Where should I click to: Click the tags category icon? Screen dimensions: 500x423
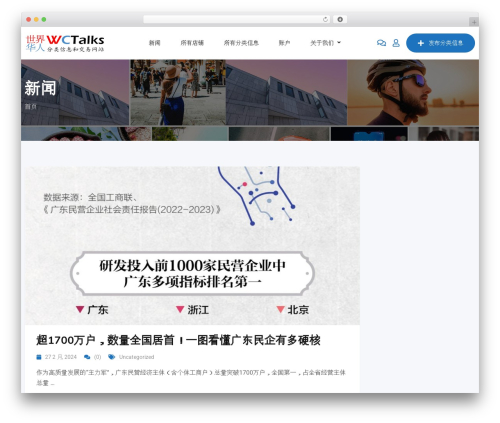click(x=111, y=357)
